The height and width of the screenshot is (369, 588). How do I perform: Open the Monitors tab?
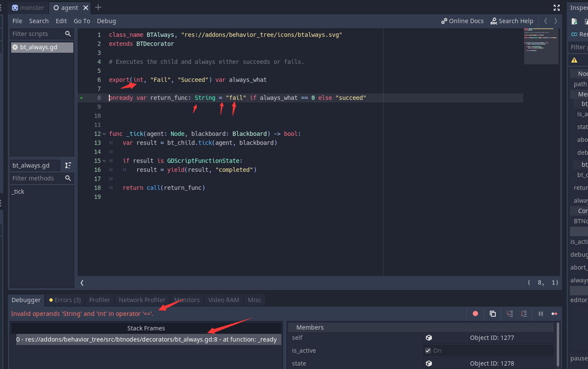[x=187, y=300]
